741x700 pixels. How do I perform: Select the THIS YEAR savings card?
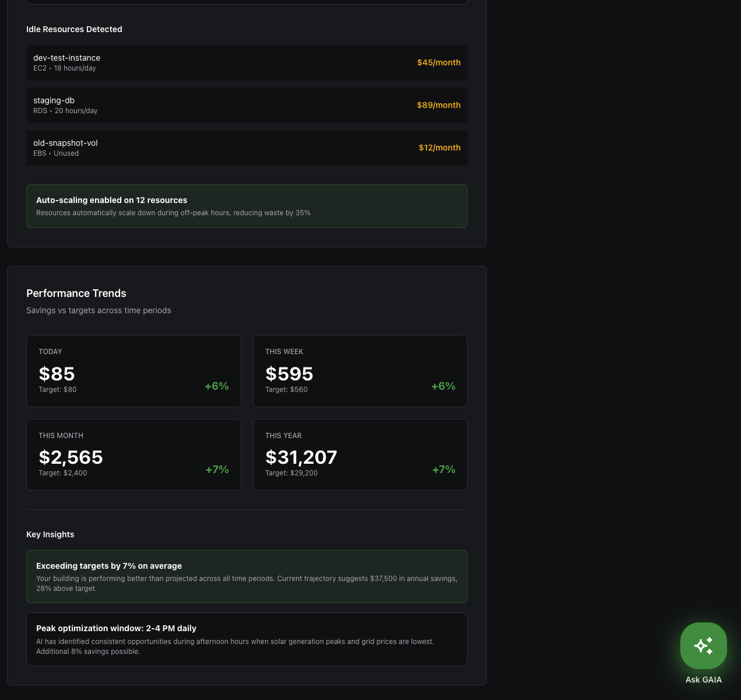tap(360, 454)
